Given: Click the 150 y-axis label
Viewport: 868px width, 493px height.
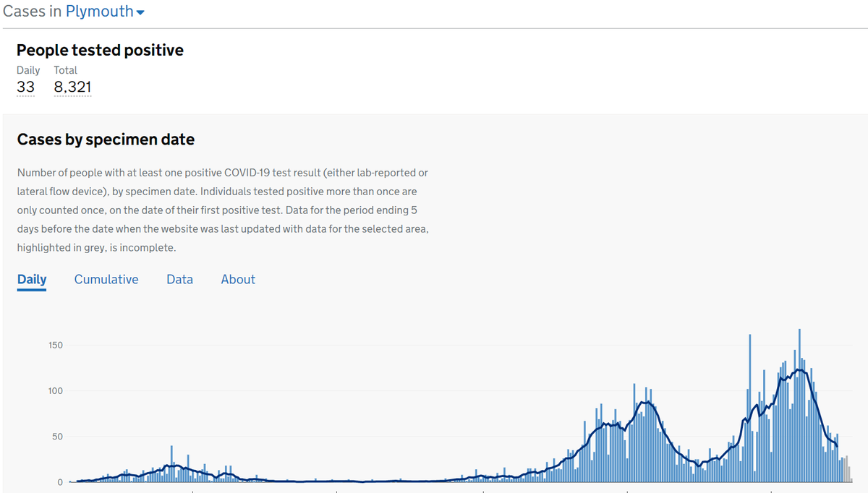Looking at the screenshot, I should click(x=56, y=345).
